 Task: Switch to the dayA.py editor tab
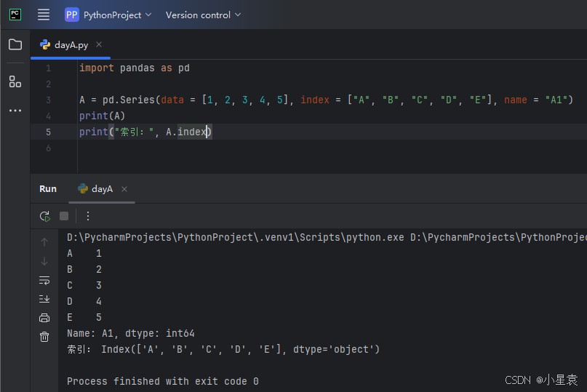[x=71, y=44]
